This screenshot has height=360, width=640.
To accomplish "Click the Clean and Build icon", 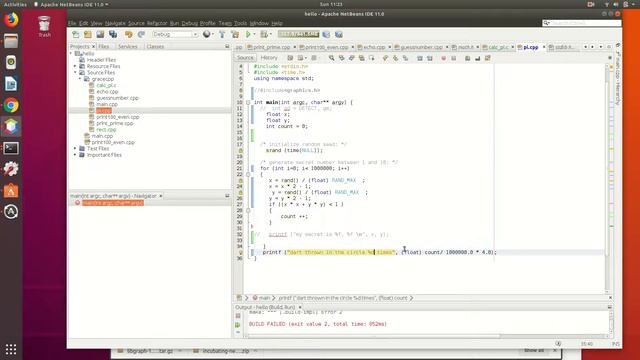I will (235, 35).
